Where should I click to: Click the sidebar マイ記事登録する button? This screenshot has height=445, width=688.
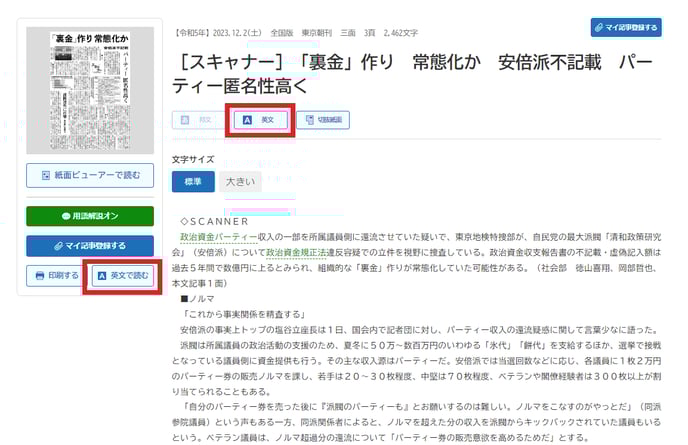(x=89, y=245)
